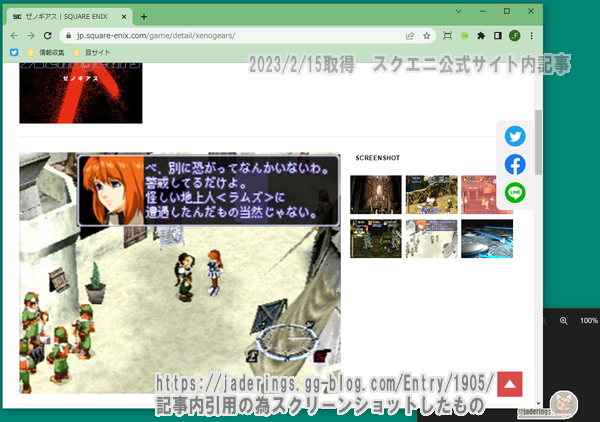Open the Extensions puzzle-piece menu

(481, 36)
